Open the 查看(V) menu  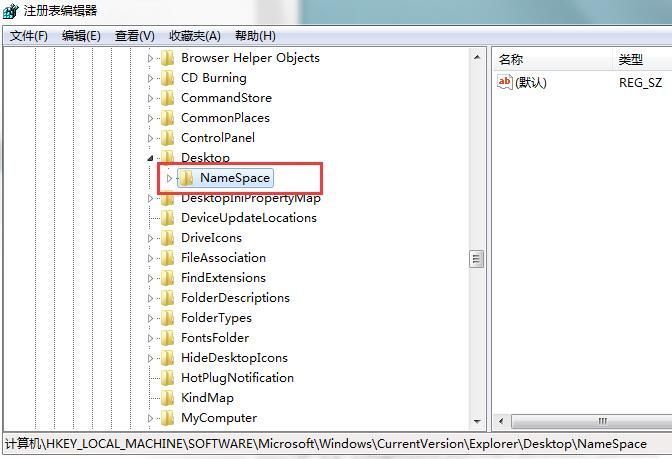pyautogui.click(x=135, y=36)
